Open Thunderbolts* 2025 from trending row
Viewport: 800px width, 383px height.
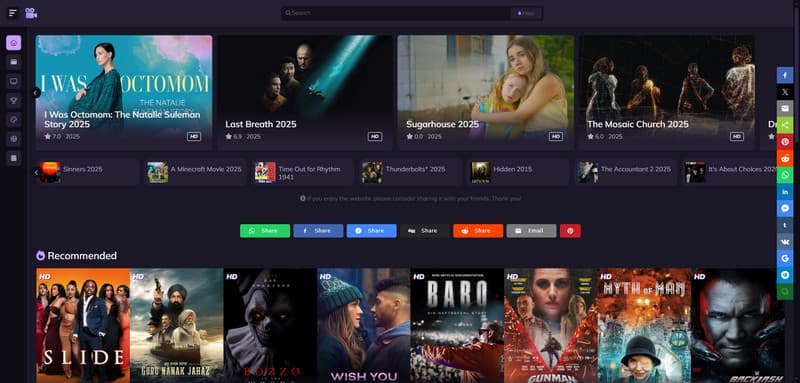click(x=411, y=172)
